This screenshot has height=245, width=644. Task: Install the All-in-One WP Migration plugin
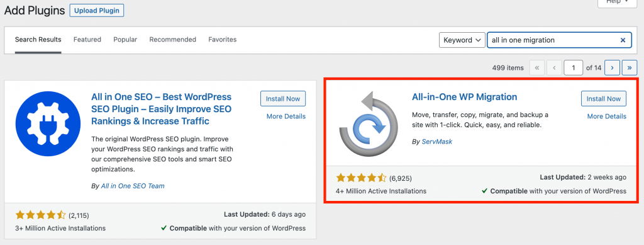603,99
